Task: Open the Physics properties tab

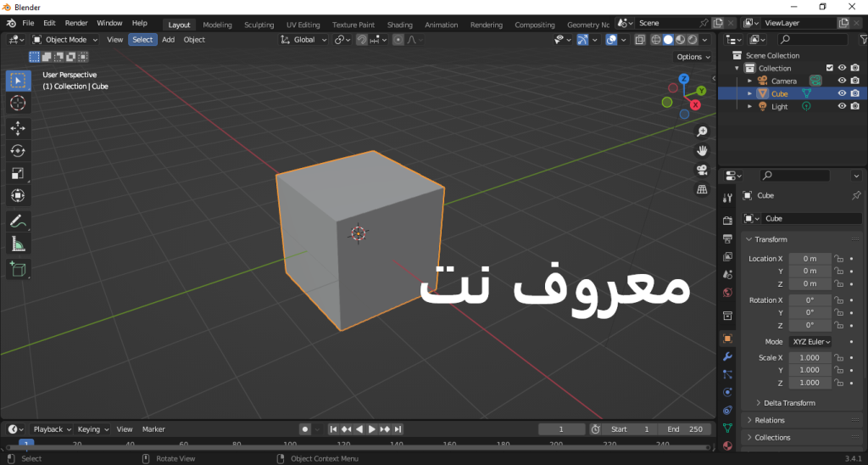Action: (x=727, y=392)
